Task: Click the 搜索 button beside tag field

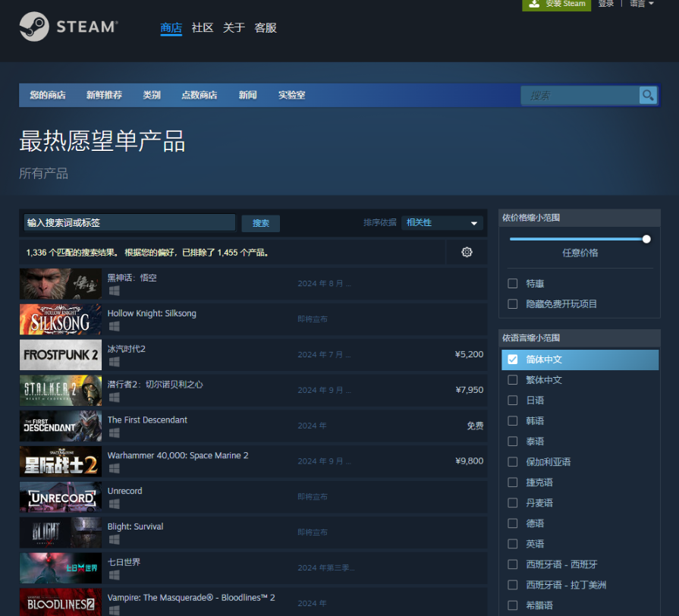Action: [x=261, y=223]
